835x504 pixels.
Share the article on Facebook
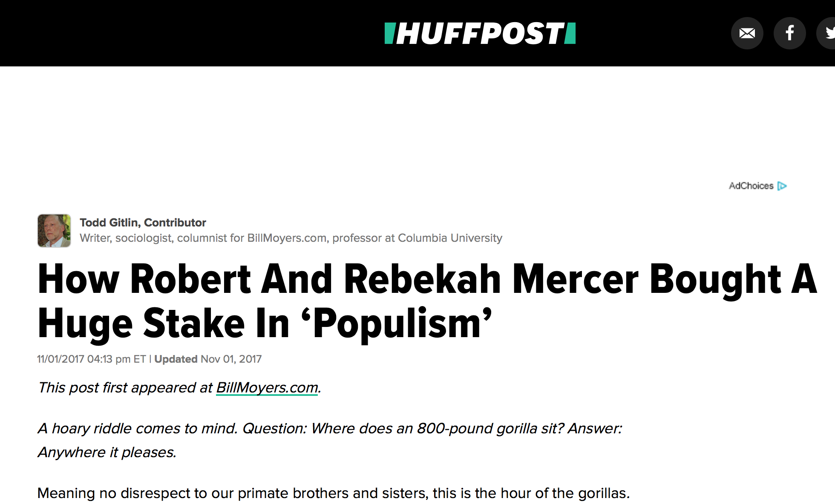click(x=789, y=33)
